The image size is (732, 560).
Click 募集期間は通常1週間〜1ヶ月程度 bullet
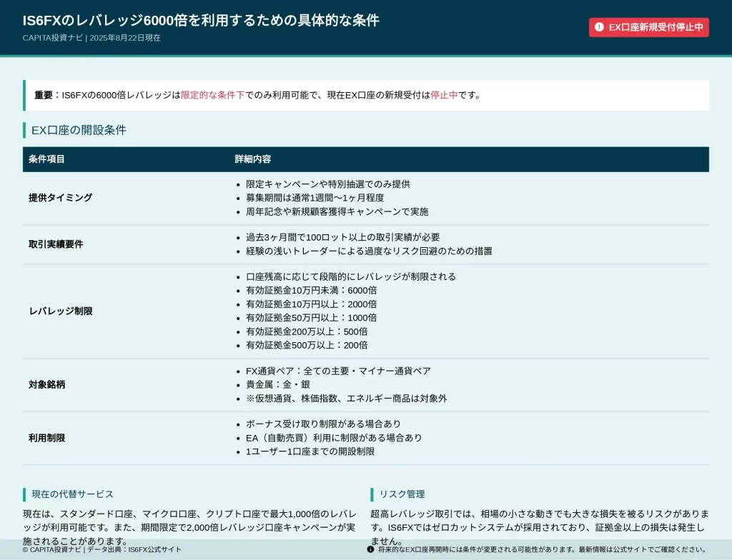315,198
